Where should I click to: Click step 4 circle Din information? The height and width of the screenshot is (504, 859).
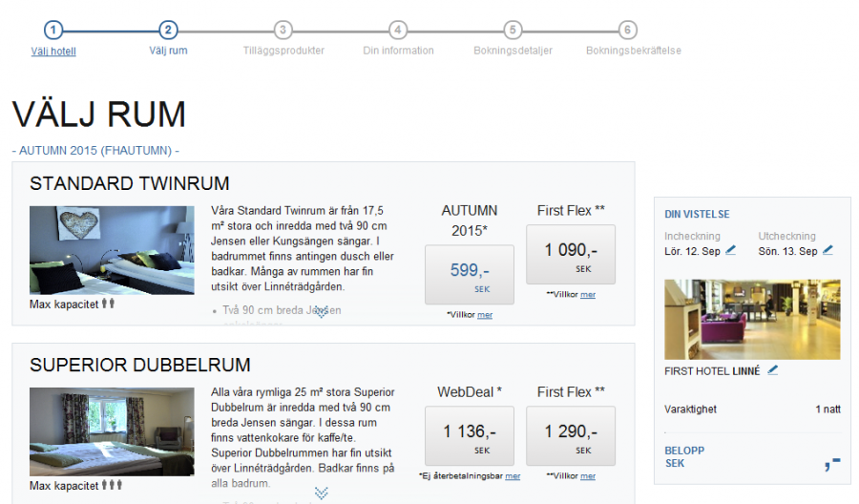398,31
